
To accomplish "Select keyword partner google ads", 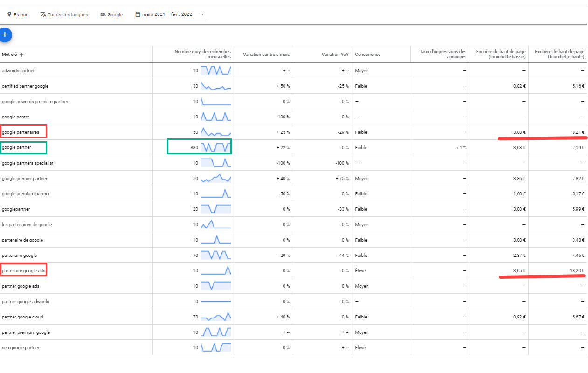I will pyautogui.click(x=21, y=286).
